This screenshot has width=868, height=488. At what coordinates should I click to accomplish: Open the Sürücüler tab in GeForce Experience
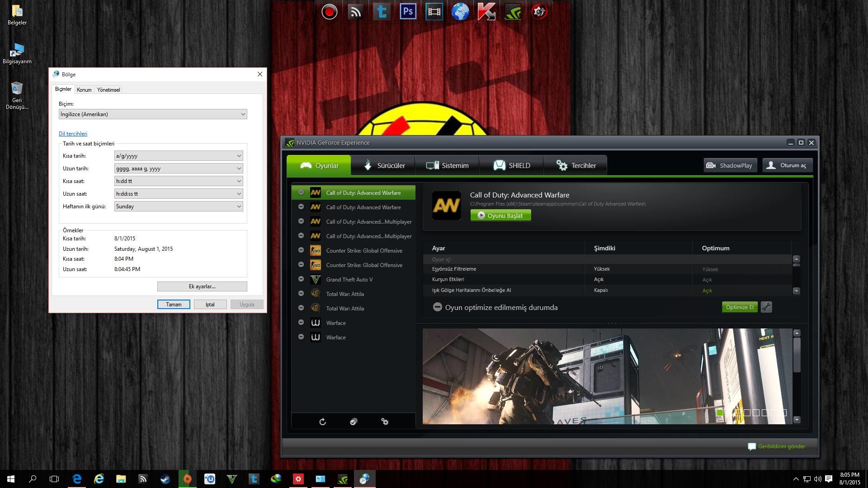[383, 165]
